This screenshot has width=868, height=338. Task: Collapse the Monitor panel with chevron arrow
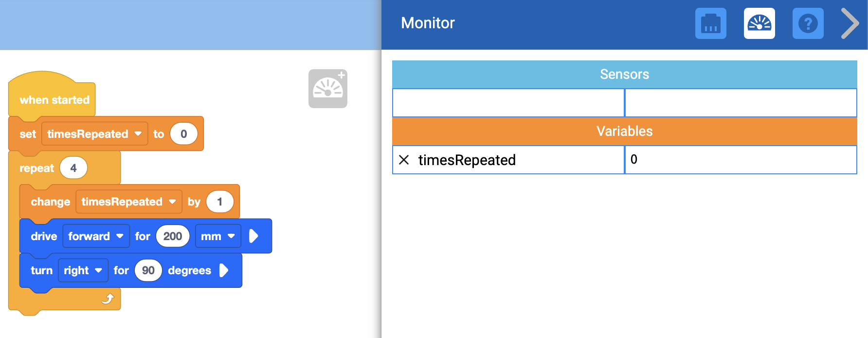(x=850, y=23)
